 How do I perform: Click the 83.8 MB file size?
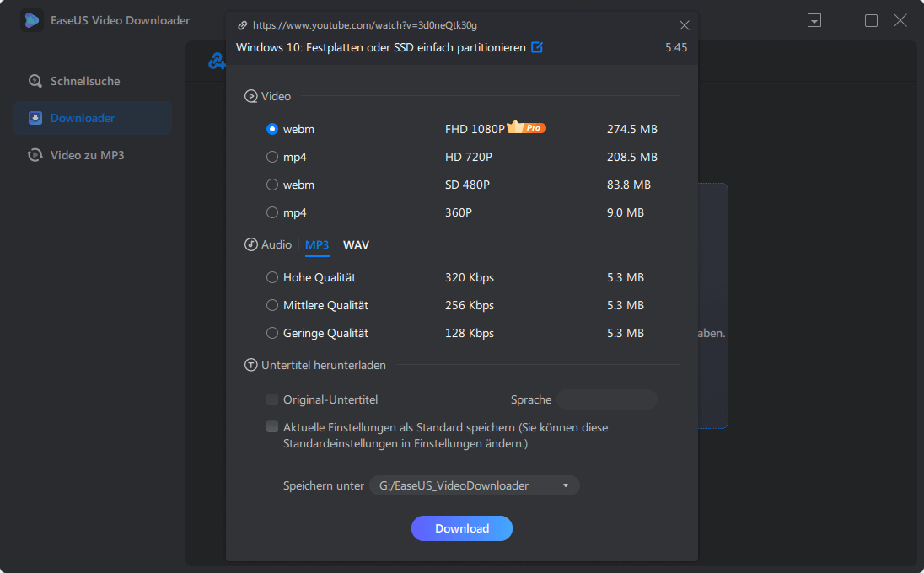pos(629,185)
